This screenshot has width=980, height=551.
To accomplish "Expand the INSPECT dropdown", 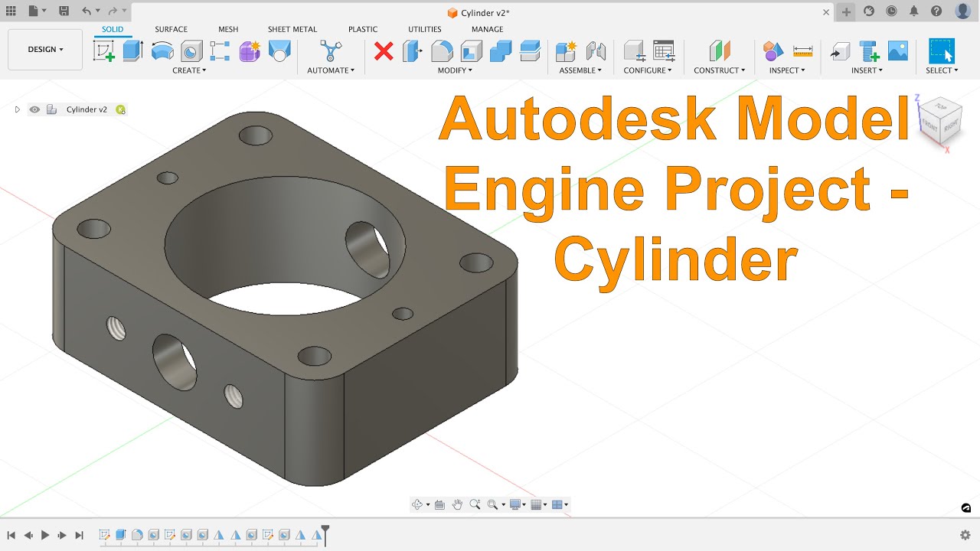I will pos(788,70).
